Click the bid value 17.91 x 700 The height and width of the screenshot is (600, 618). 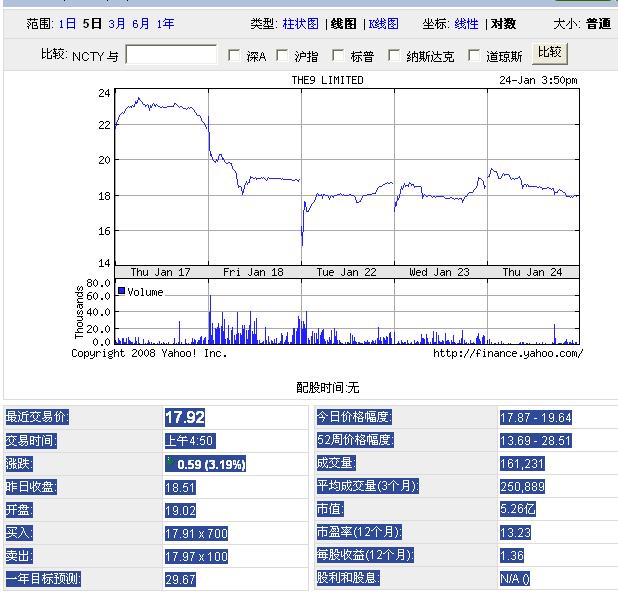[x=196, y=534]
